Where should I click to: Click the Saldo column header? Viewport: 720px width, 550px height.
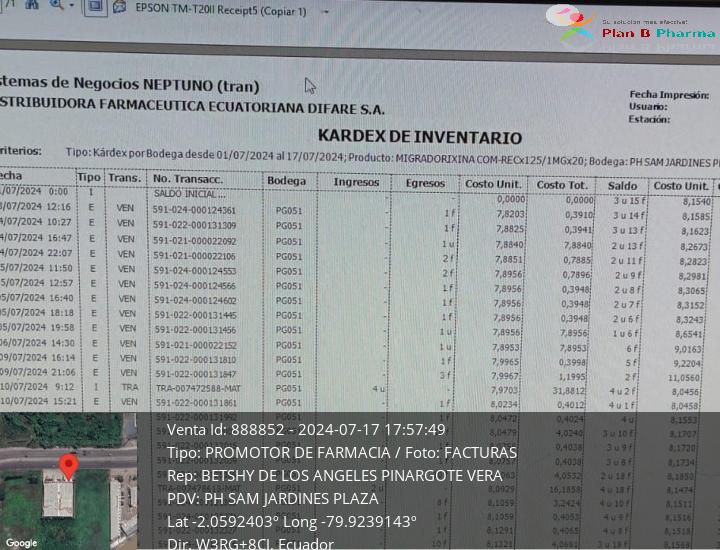pyautogui.click(x=622, y=186)
